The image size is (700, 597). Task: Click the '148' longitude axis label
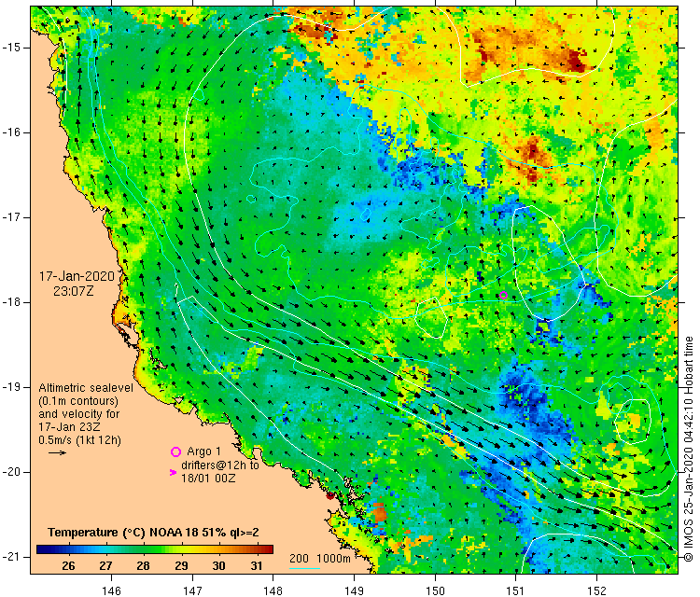pos(273,590)
